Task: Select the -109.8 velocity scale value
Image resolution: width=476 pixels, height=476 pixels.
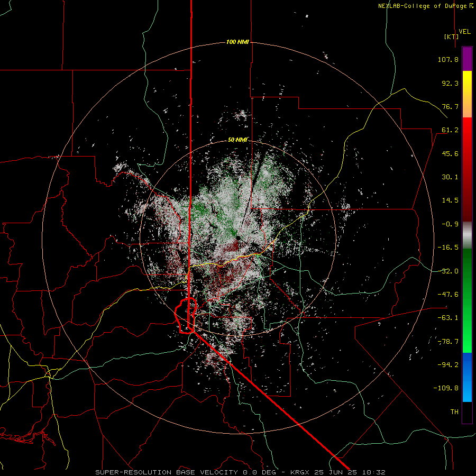Action: click(x=446, y=388)
